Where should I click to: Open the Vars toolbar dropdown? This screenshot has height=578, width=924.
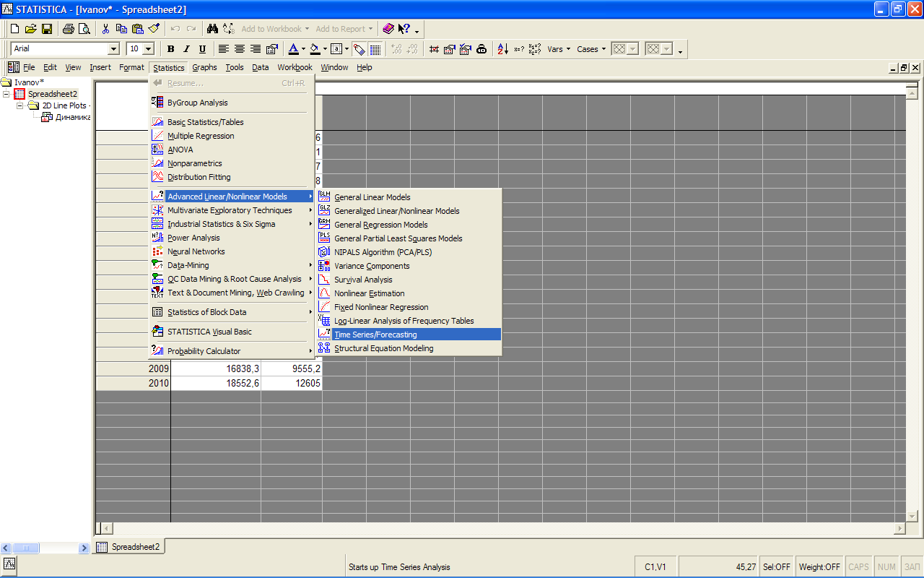[559, 49]
